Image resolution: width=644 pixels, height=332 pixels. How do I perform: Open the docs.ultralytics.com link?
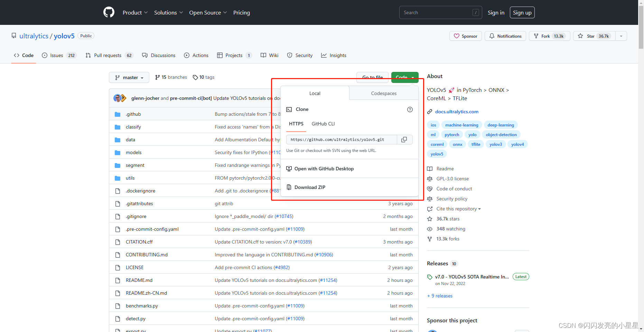tap(457, 112)
